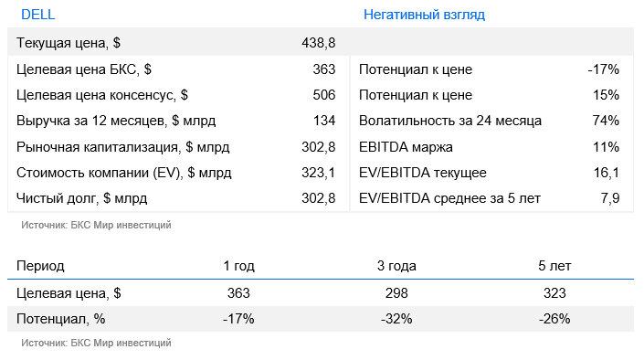The image size is (644, 360).
Task: Select the consensus target value 506
Action: (324, 95)
